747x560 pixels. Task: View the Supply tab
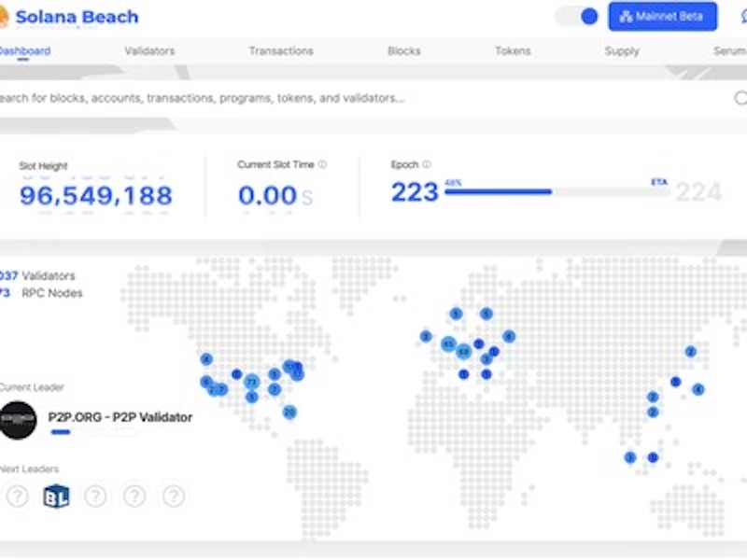622,51
